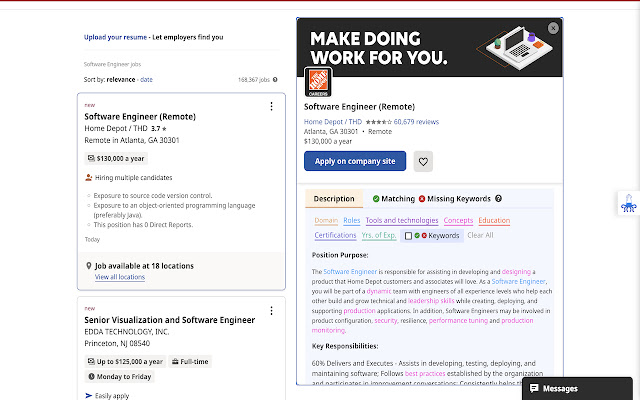This screenshot has height=400, width=640.
Task: Open the 60,679 reviews link
Action: (416, 122)
